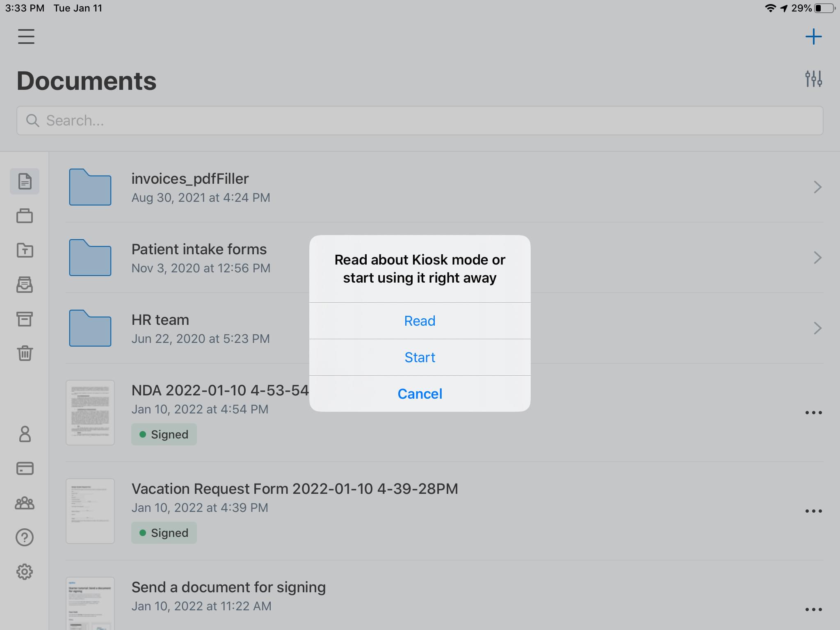Open the billing card sidebar icon
This screenshot has height=630, width=840.
25,468
